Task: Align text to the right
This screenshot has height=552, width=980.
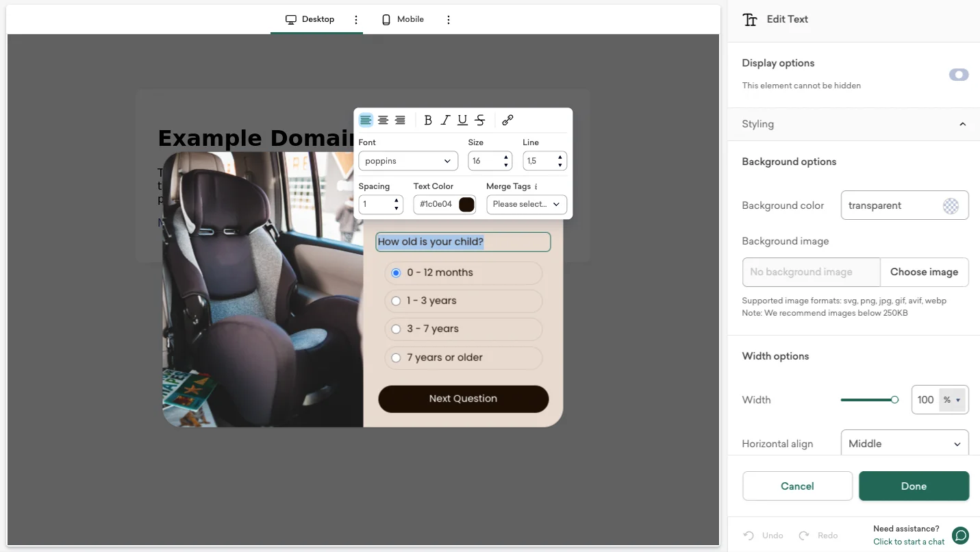Action: pos(400,121)
